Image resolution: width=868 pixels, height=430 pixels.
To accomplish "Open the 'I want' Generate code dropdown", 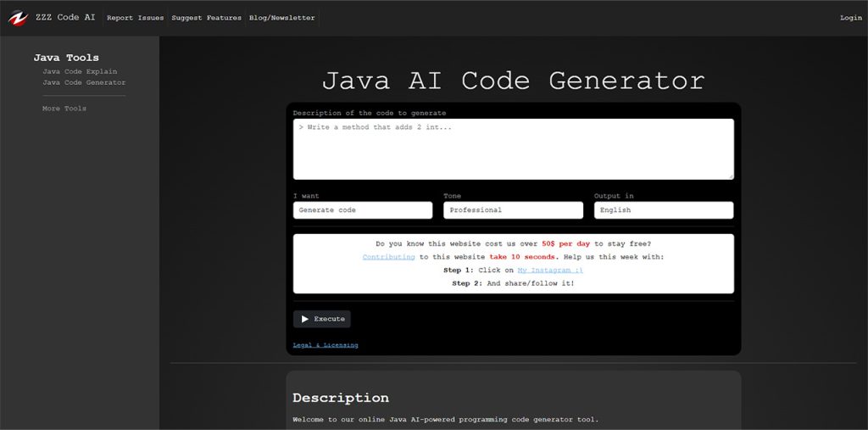I will coord(363,210).
